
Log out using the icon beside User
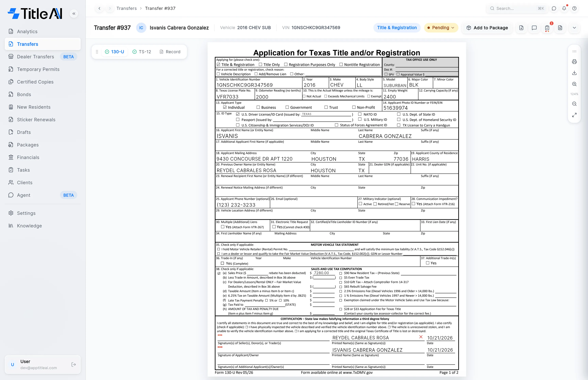[x=73, y=365]
